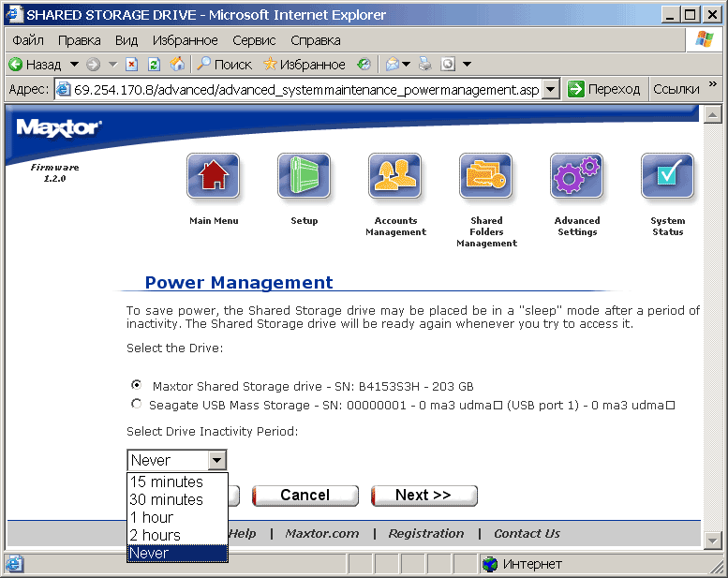Click the page scrollbar up arrow
Image resolution: width=728 pixels, height=578 pixels.
(x=713, y=114)
